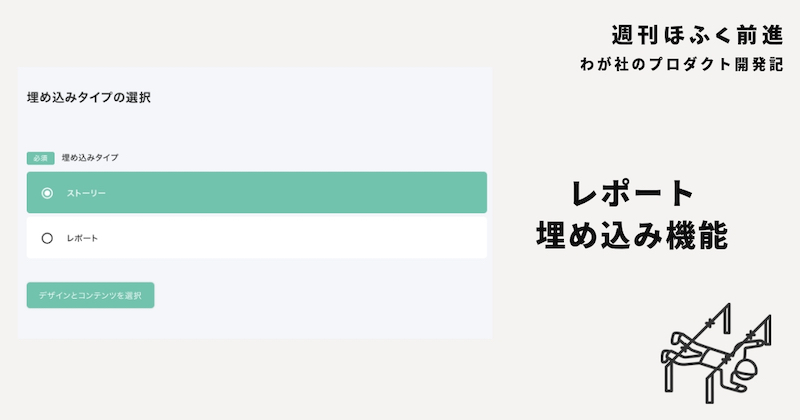This screenshot has height=420, width=800.
Task: Click the helmet of the crawling figure
Action: click(x=746, y=369)
